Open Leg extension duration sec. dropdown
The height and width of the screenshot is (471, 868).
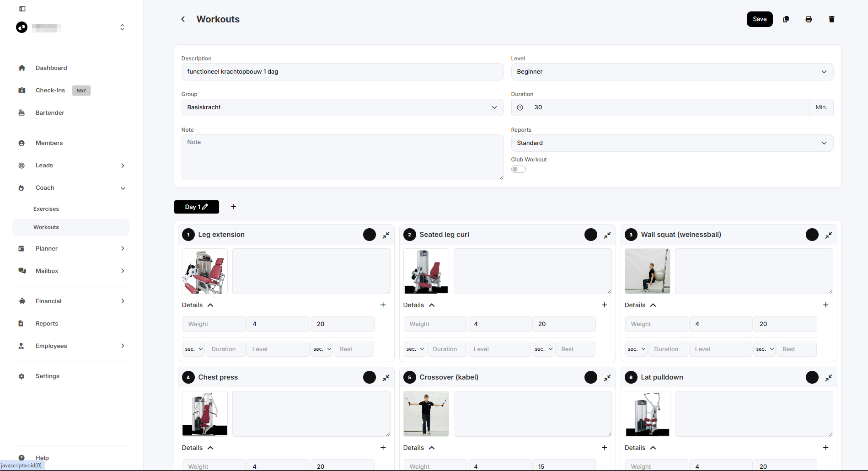click(194, 349)
